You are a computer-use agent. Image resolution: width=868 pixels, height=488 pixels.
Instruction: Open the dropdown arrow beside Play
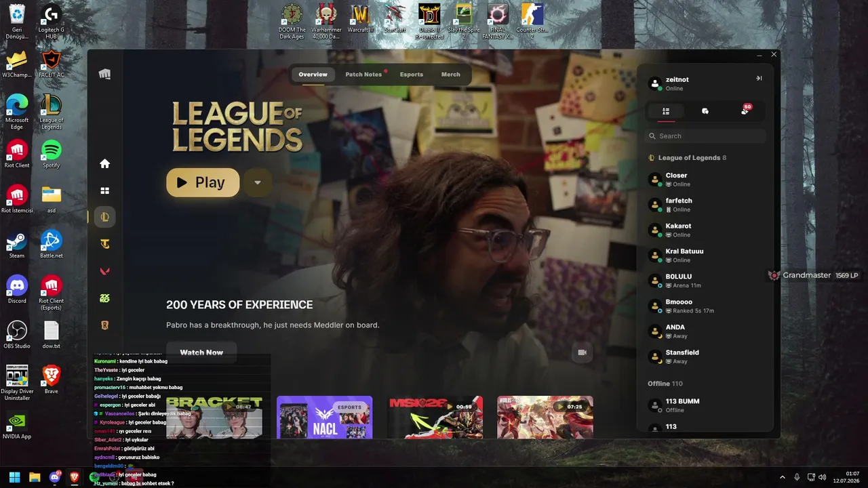point(257,182)
